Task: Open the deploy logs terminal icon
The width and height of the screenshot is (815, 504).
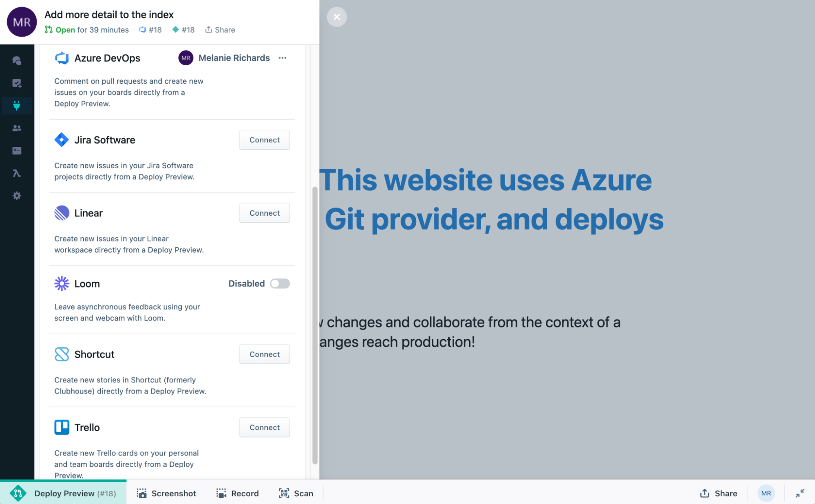Action: click(17, 150)
